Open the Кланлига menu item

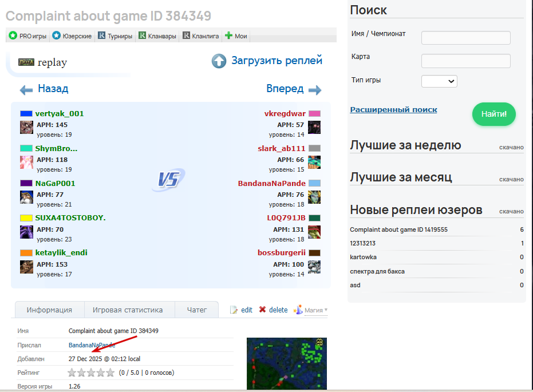click(x=206, y=36)
